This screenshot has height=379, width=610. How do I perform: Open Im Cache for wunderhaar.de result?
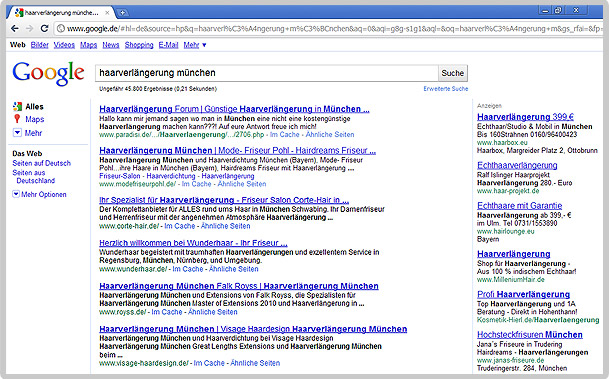click(x=188, y=269)
